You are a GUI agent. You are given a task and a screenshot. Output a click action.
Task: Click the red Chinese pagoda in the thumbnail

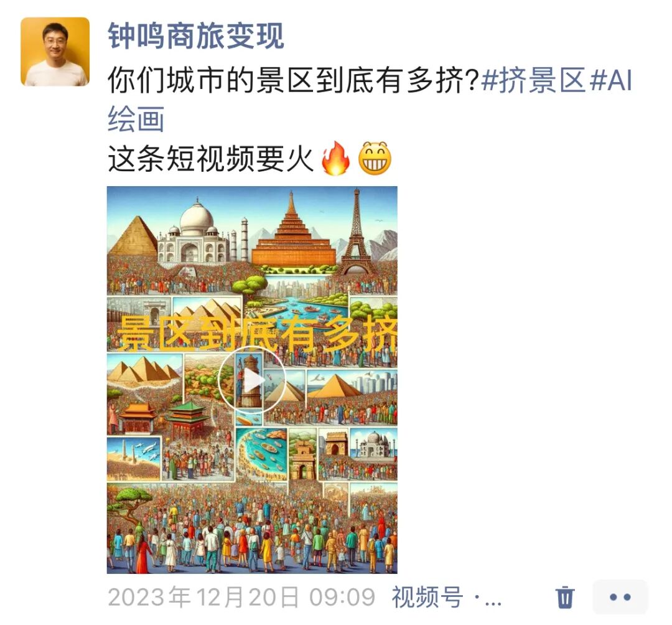[x=188, y=418]
